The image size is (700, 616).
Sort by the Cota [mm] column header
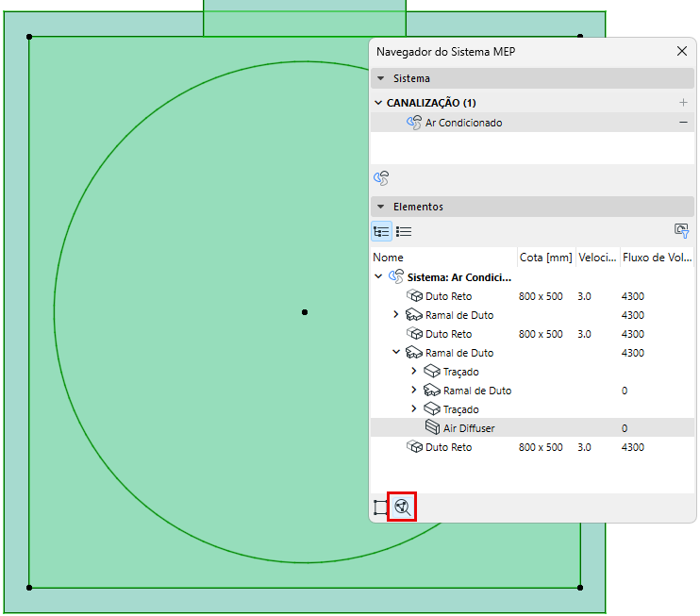tap(545, 257)
